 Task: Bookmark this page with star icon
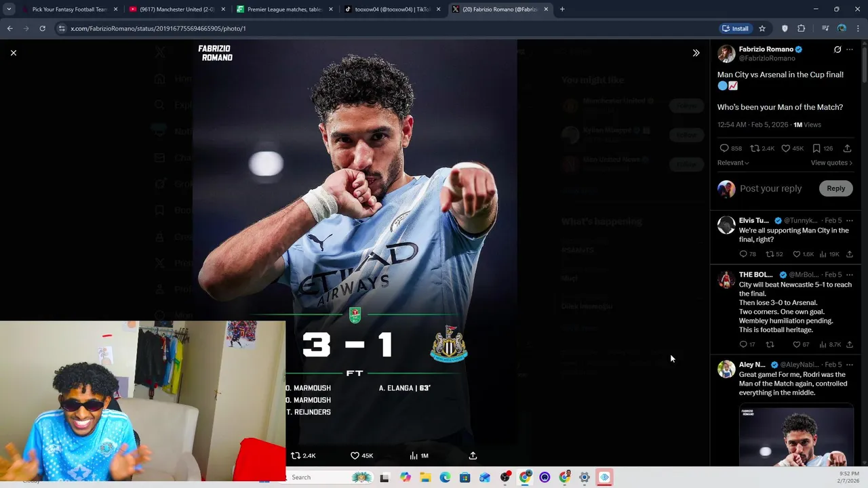point(762,28)
